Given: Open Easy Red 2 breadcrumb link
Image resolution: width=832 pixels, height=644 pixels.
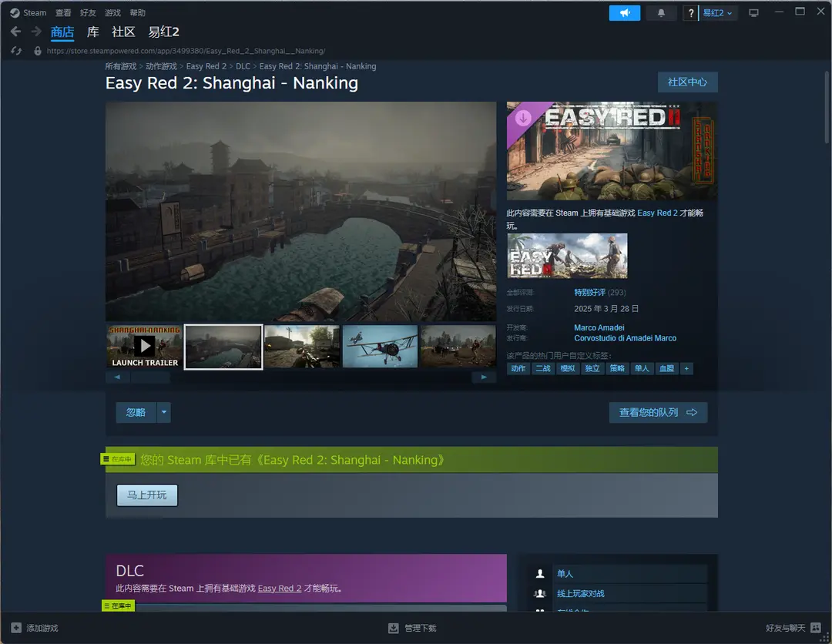Looking at the screenshot, I should point(206,66).
